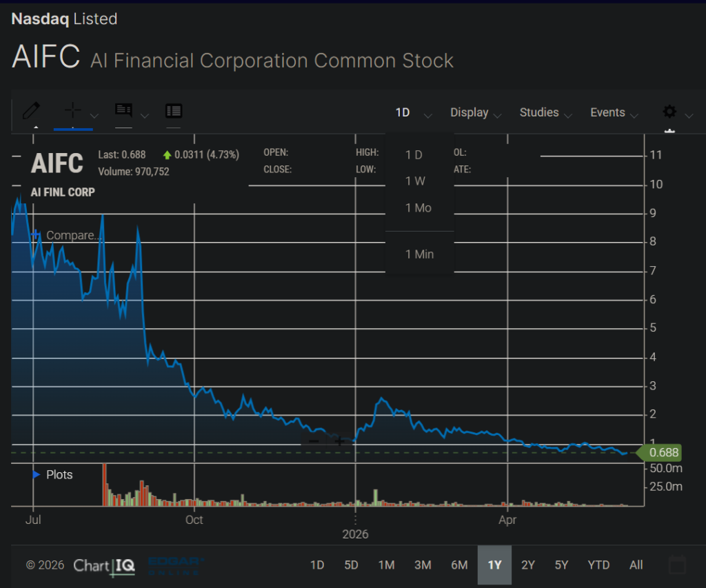Open the calendar date range icon
Image resolution: width=706 pixels, height=588 pixels.
click(677, 565)
